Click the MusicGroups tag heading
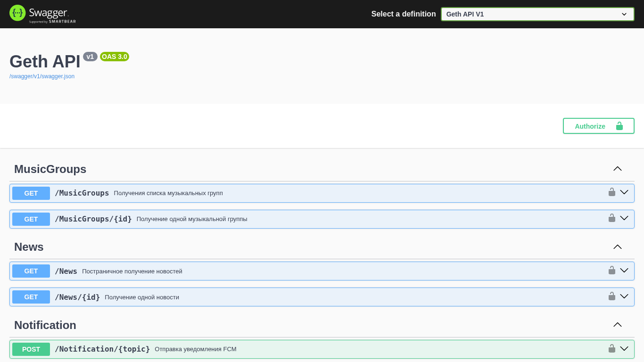This screenshot has width=644, height=362. [x=50, y=169]
